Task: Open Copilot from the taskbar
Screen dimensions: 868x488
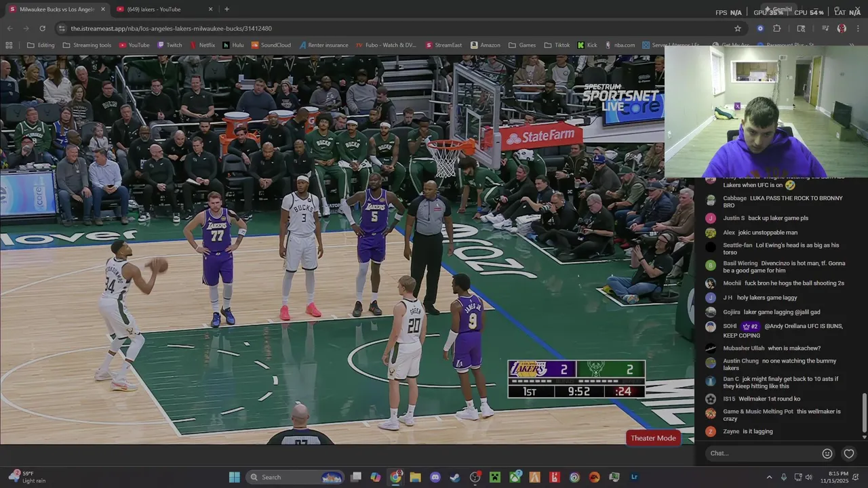Action: point(376,477)
